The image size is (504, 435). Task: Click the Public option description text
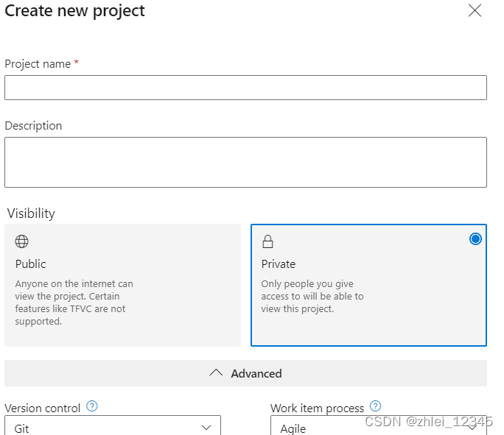[74, 303]
